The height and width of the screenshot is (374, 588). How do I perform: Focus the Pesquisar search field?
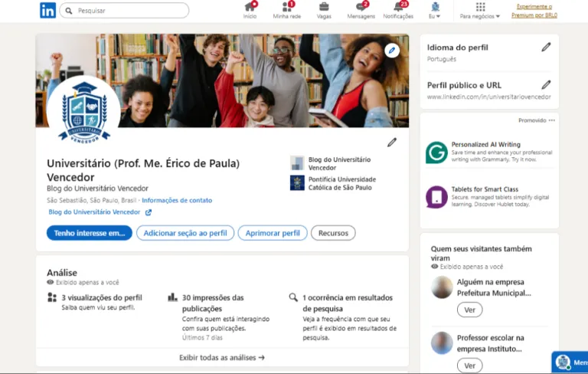point(124,11)
